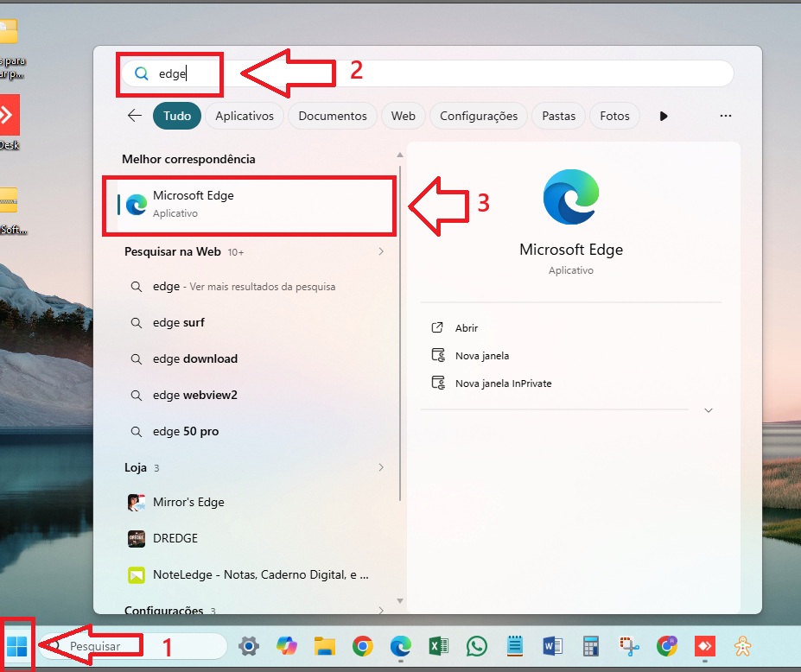The width and height of the screenshot is (801, 672).
Task: Click the Windows Start button
Action: pos(16,645)
